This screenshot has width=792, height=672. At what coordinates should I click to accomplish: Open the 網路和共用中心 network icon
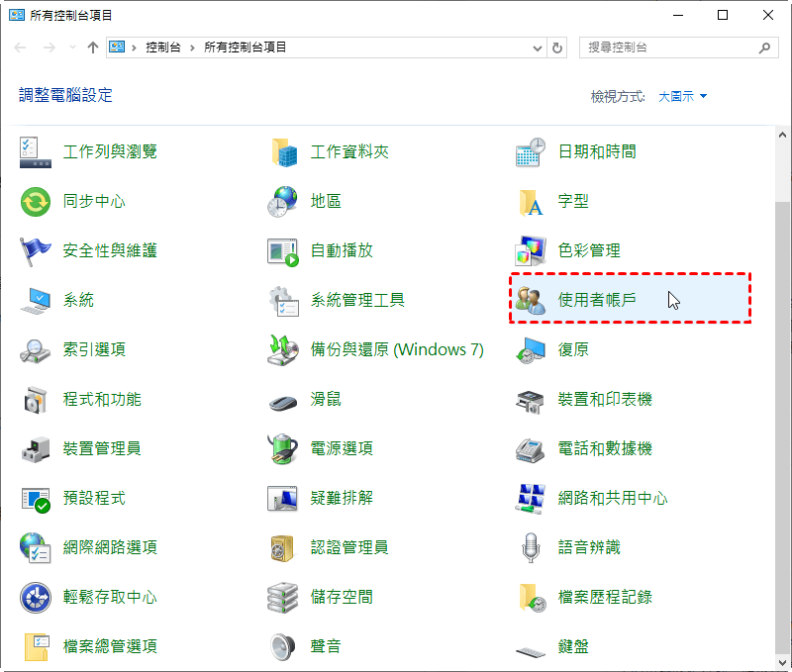click(531, 498)
